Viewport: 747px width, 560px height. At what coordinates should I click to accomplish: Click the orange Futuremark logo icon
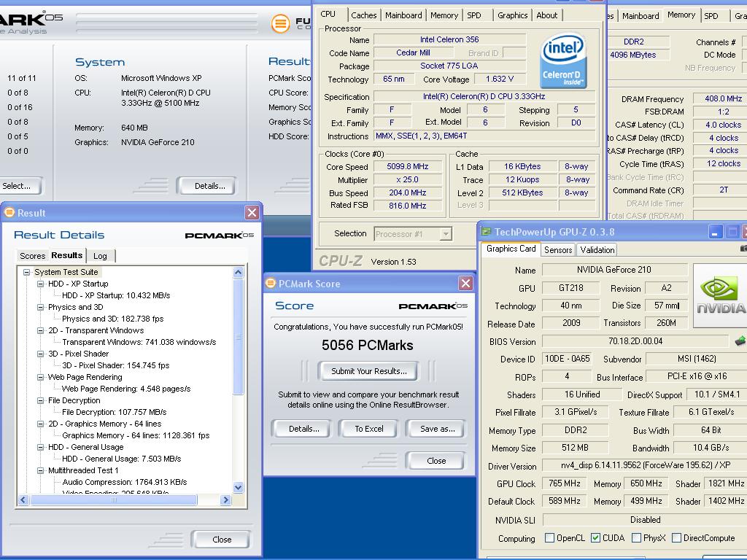pos(280,23)
